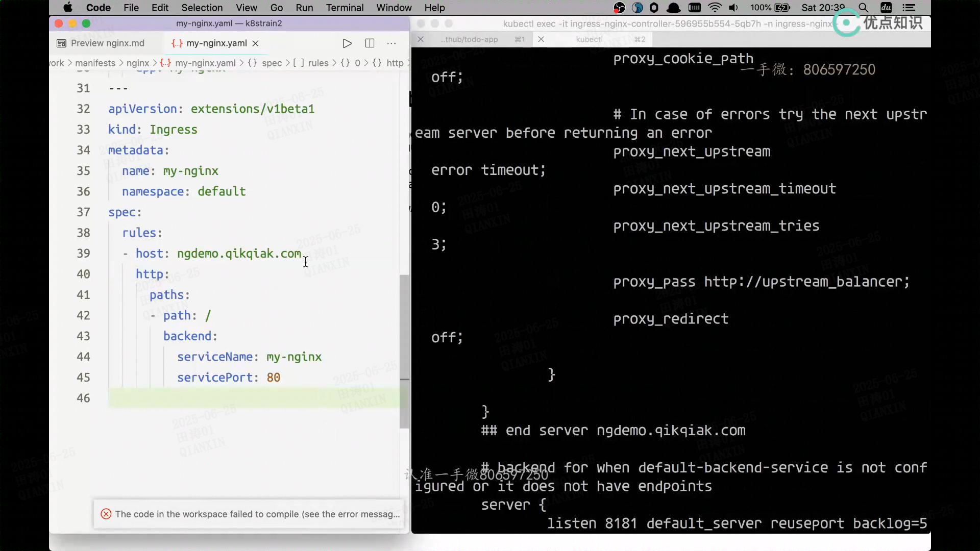Open the Terminal menu
The height and width of the screenshot is (551, 980).
(x=345, y=8)
